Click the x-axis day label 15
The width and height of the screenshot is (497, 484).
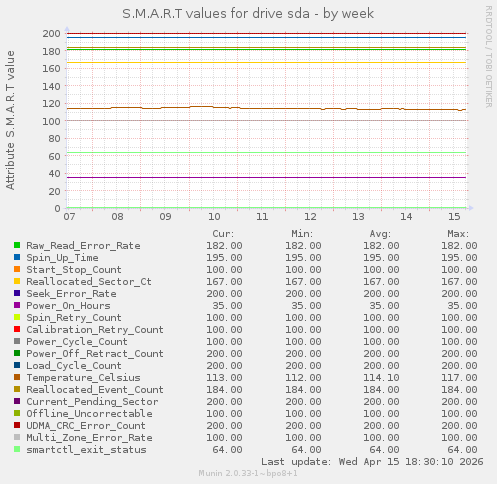coord(454,217)
